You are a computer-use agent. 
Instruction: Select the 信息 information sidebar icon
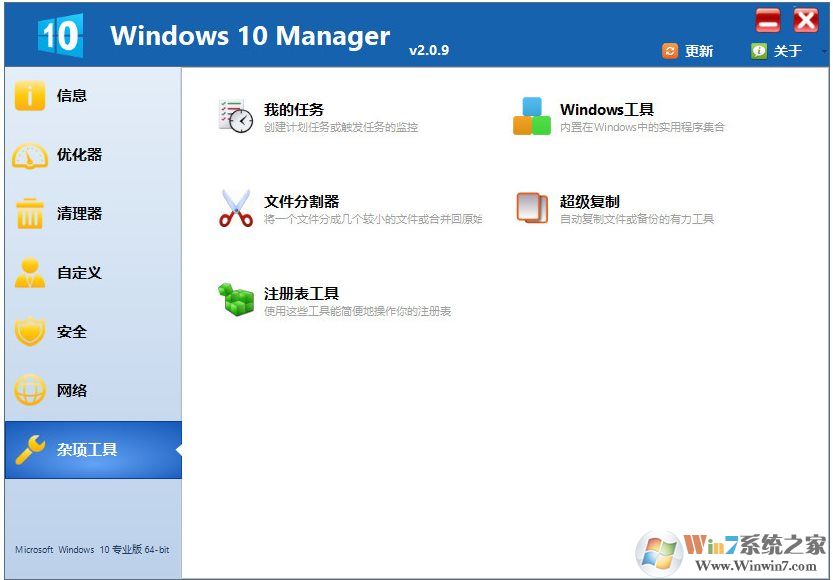pos(30,96)
